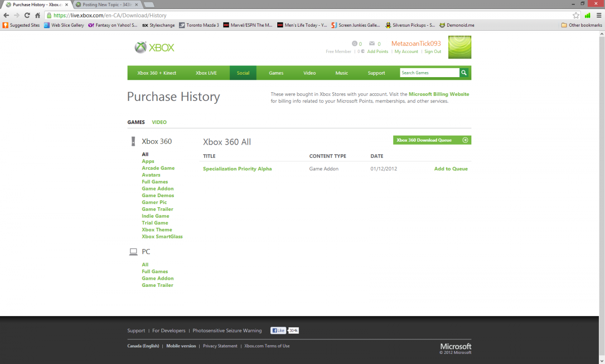Open the Chrome menu icon
The height and width of the screenshot is (364, 605).
[x=598, y=15]
